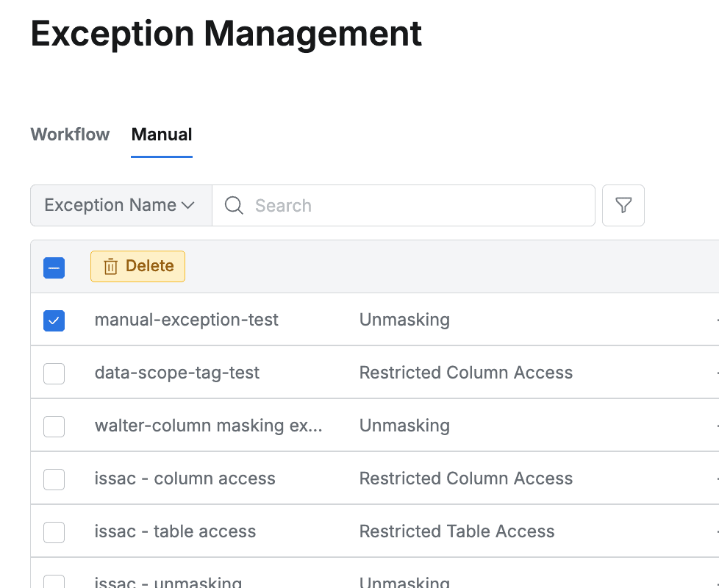Screen dimensions: 719x588
Task: Enable the issac - table access checkbox
Action: tap(54, 532)
